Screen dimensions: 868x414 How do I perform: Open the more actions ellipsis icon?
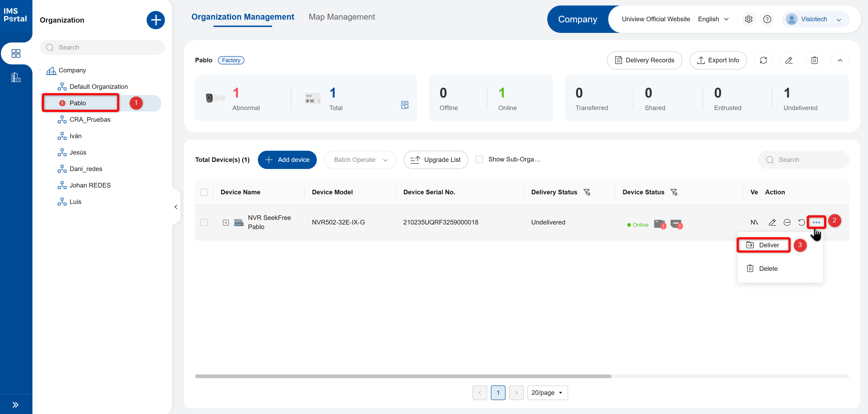tap(816, 222)
